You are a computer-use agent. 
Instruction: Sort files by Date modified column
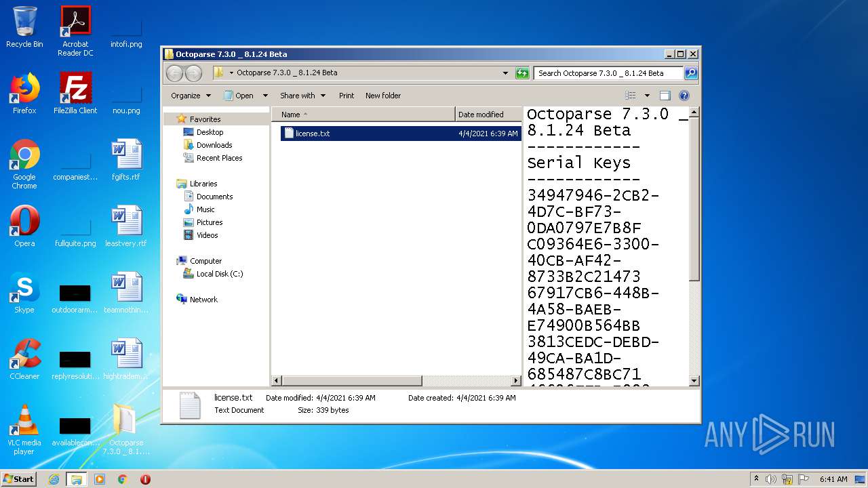click(488, 115)
